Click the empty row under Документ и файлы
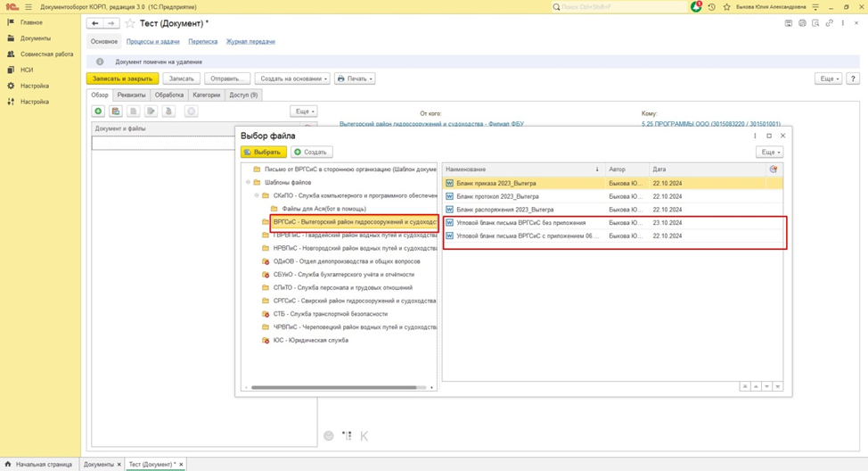 (163, 143)
